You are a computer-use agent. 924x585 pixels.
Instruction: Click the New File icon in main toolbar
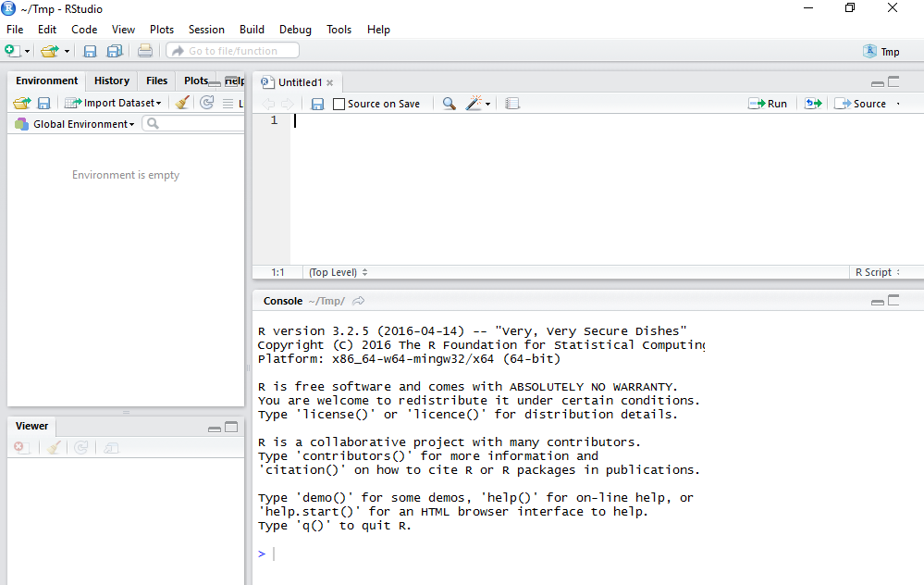click(12, 51)
